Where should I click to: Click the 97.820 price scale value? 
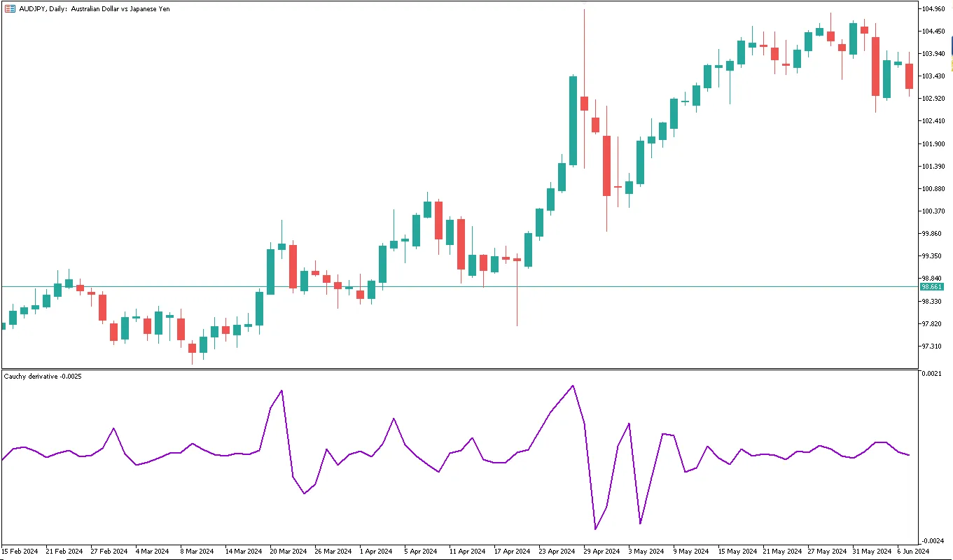click(933, 324)
